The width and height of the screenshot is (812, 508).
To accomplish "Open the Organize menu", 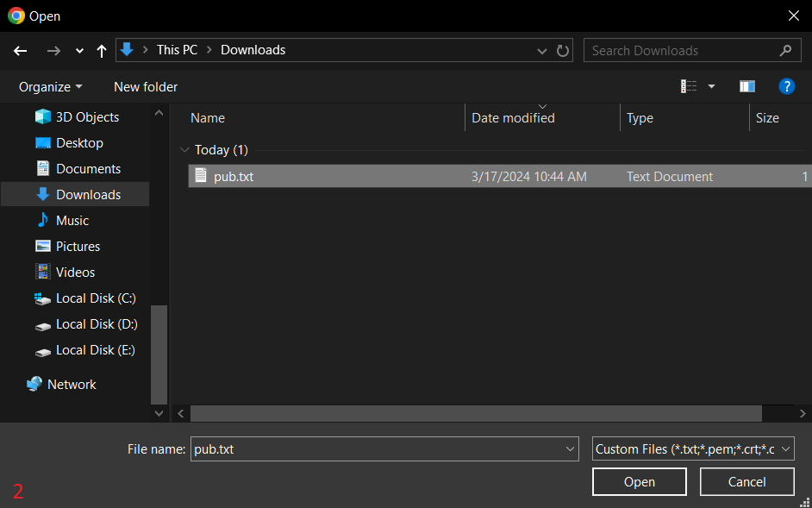I will tap(50, 86).
